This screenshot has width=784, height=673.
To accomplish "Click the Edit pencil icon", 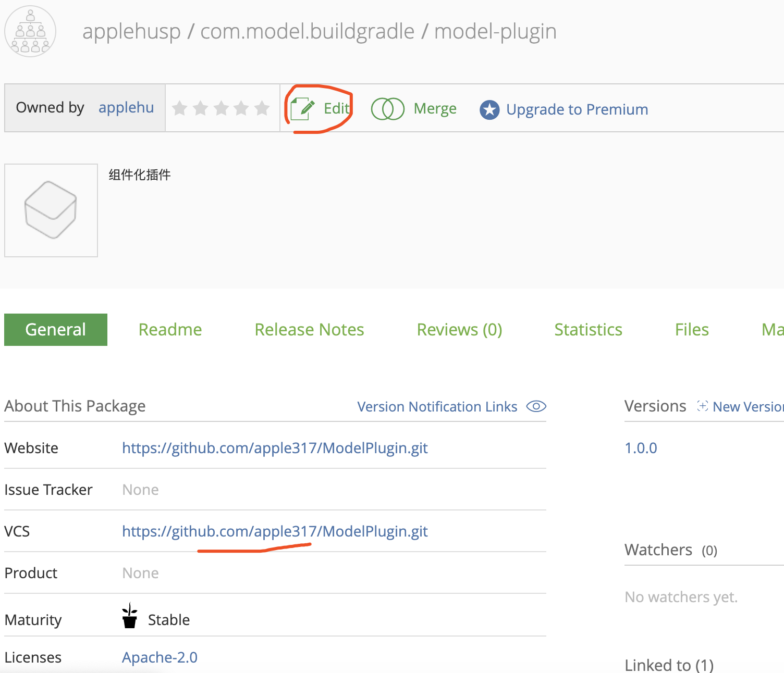I will click(303, 109).
